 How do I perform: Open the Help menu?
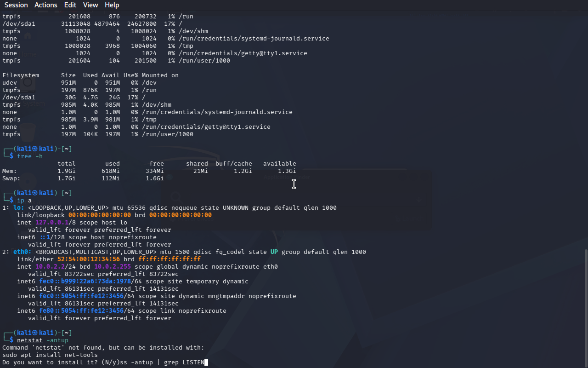point(112,5)
